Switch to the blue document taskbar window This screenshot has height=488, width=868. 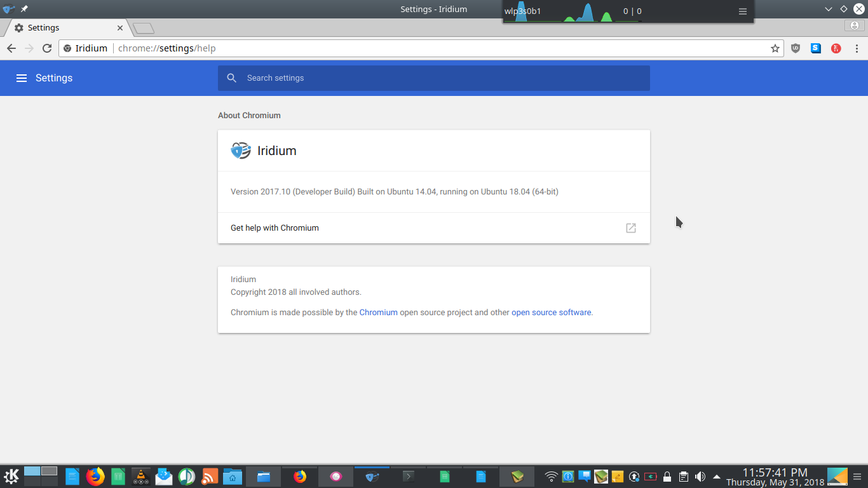(x=481, y=477)
